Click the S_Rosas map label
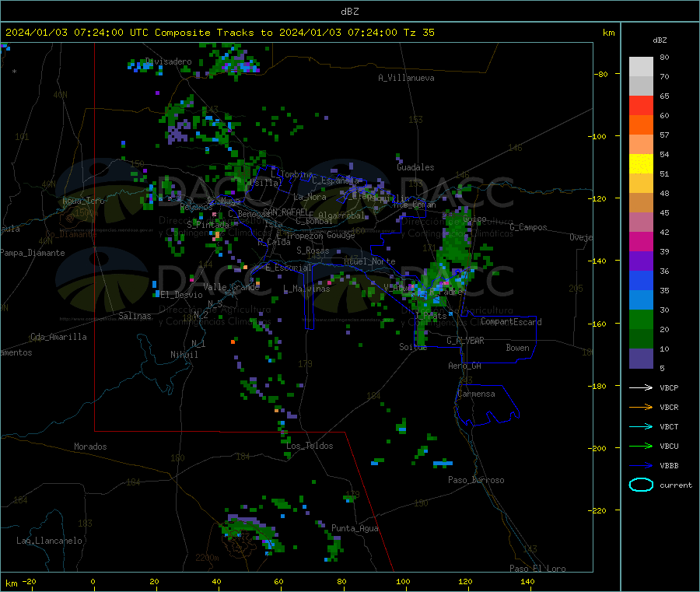 (x=313, y=250)
